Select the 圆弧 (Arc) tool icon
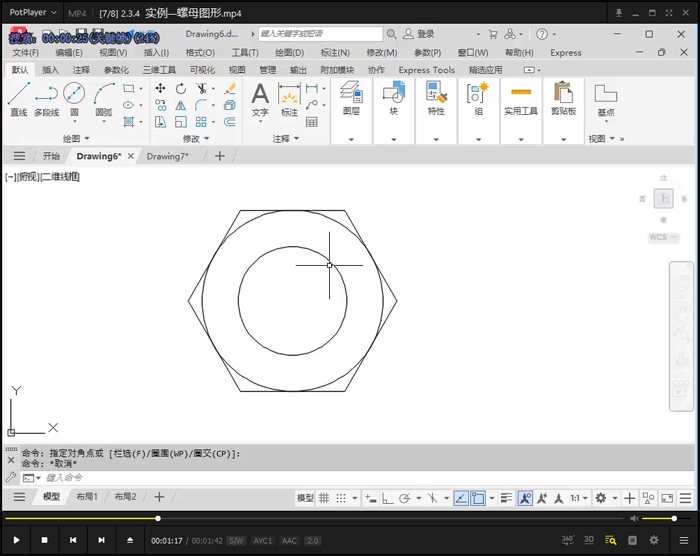The image size is (700, 556). (104, 93)
